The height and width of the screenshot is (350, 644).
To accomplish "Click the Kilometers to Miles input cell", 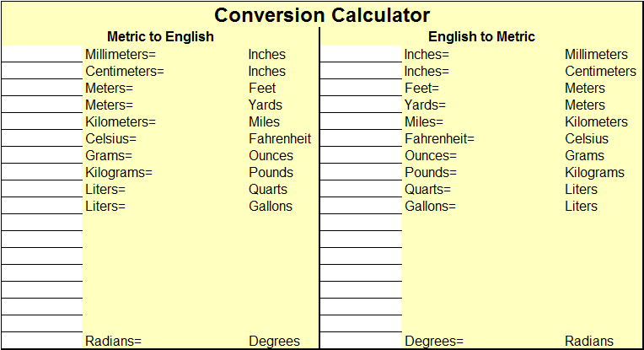I will pos(42,121).
